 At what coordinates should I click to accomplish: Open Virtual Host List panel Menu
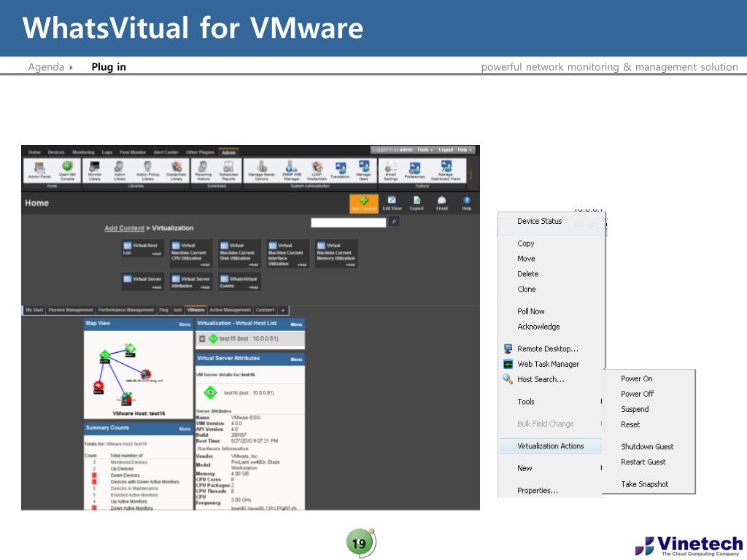(x=296, y=324)
